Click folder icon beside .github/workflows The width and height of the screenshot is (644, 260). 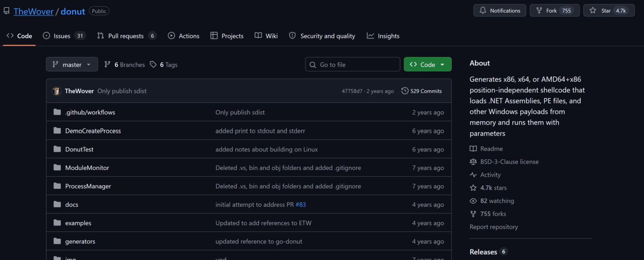(x=57, y=112)
